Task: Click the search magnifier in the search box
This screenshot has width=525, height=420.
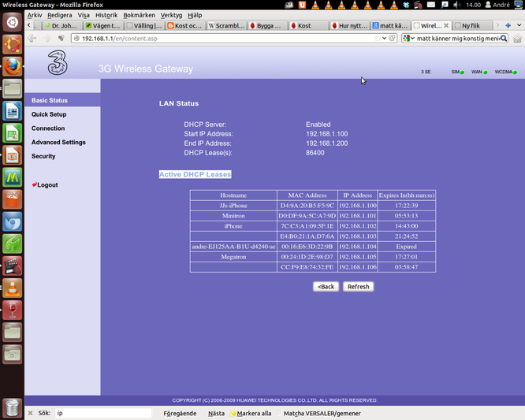Action: (x=504, y=38)
